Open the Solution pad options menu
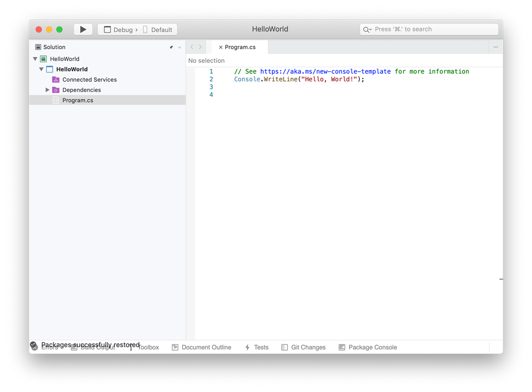Screen dimensions: 532x392 coord(179,47)
